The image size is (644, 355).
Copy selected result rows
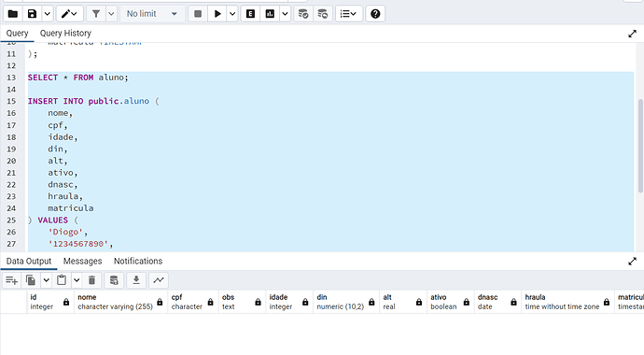point(31,280)
